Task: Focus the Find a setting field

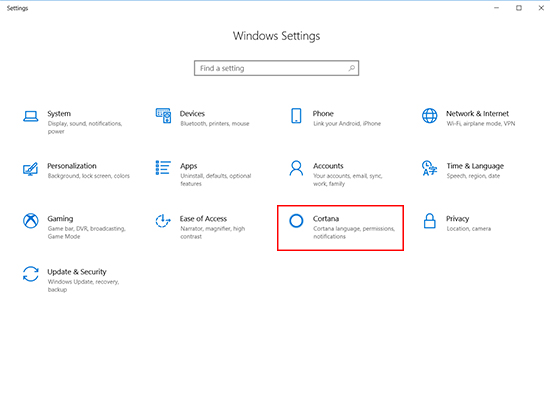Action: [276, 68]
